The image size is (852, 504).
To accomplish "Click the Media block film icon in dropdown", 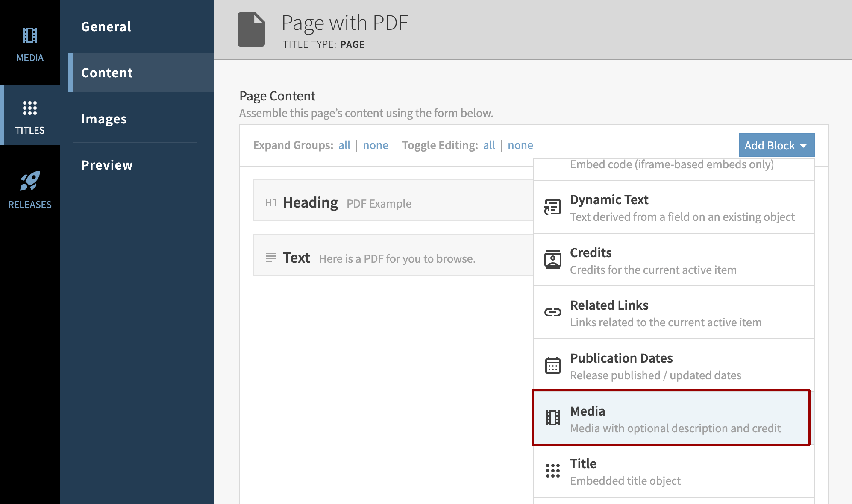I will pyautogui.click(x=552, y=418).
